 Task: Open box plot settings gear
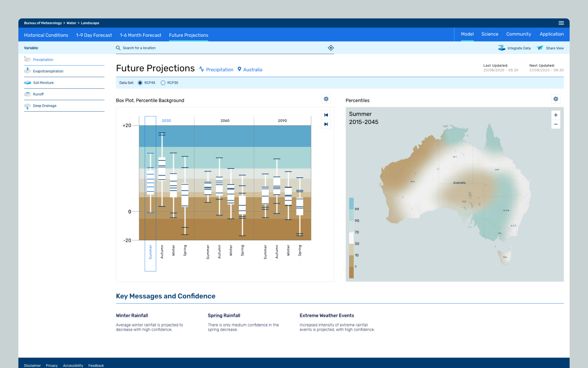[x=326, y=99]
